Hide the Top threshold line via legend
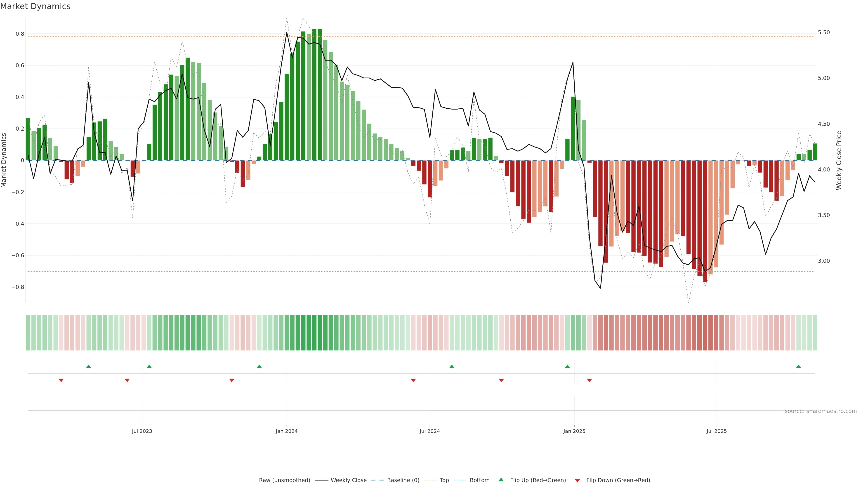Image resolution: width=868 pixels, height=488 pixels. [x=444, y=480]
